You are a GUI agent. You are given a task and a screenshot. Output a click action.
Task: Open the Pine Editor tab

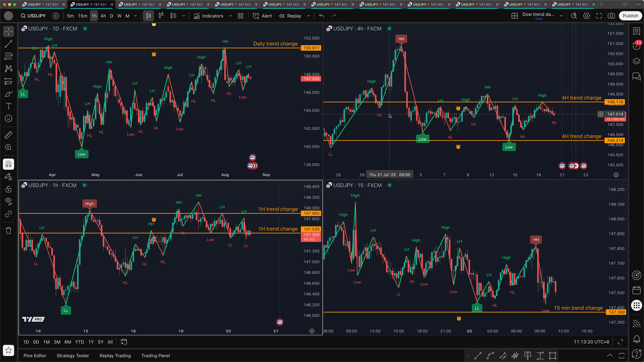tap(35, 355)
